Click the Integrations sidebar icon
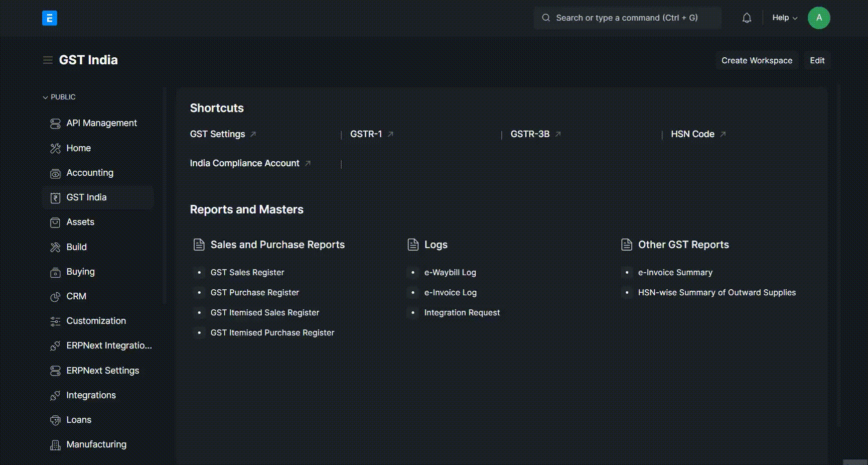This screenshot has height=465, width=868. (55, 396)
